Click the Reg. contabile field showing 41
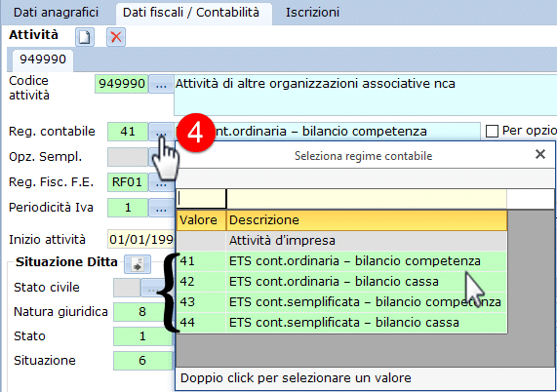This screenshot has width=557, height=392. click(x=128, y=132)
